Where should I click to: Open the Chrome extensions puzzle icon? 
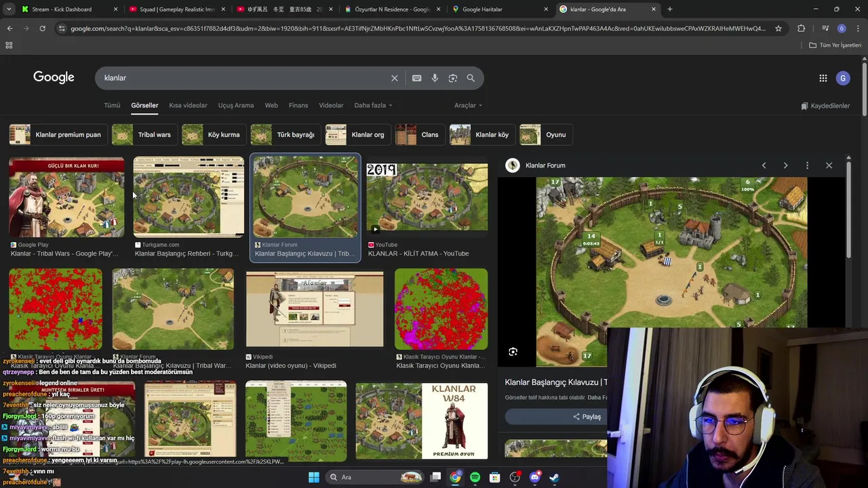coord(802,28)
